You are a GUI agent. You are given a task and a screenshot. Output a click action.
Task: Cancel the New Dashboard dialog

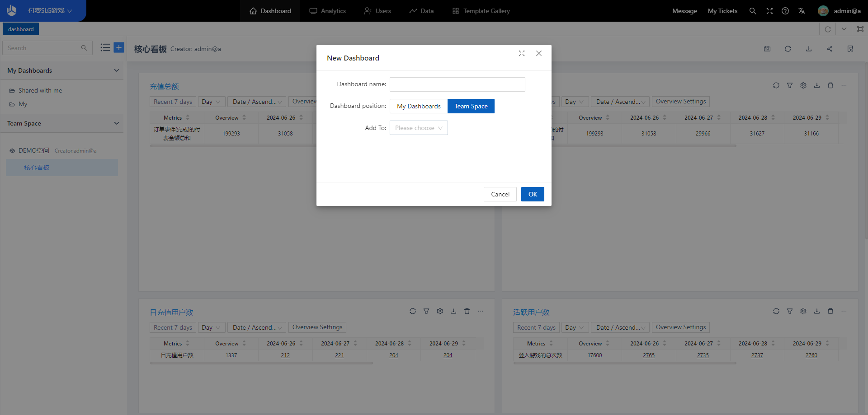500,194
